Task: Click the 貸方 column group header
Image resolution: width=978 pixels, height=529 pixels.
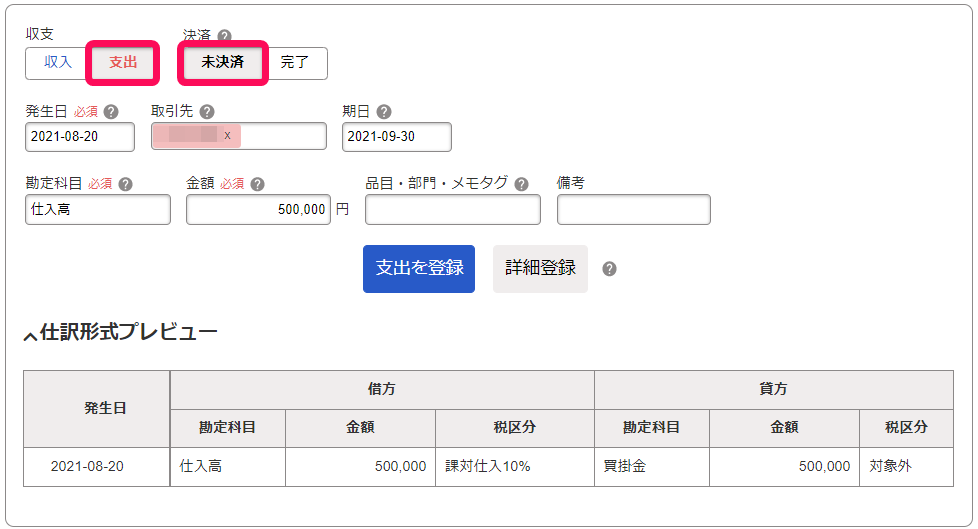Action: point(773,389)
